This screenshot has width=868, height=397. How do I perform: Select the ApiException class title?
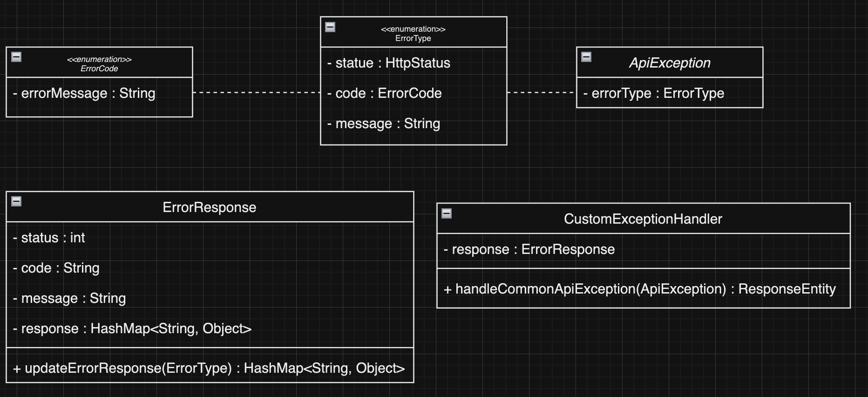click(670, 63)
